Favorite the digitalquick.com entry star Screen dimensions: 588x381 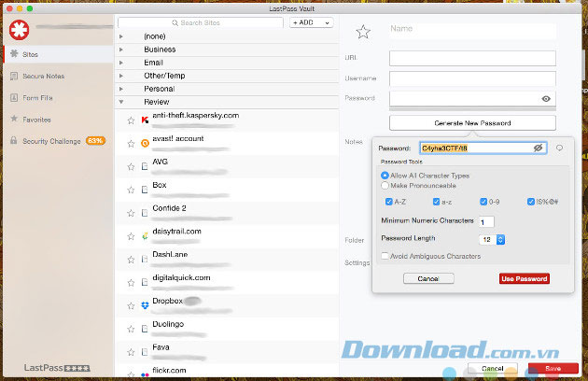point(131,283)
